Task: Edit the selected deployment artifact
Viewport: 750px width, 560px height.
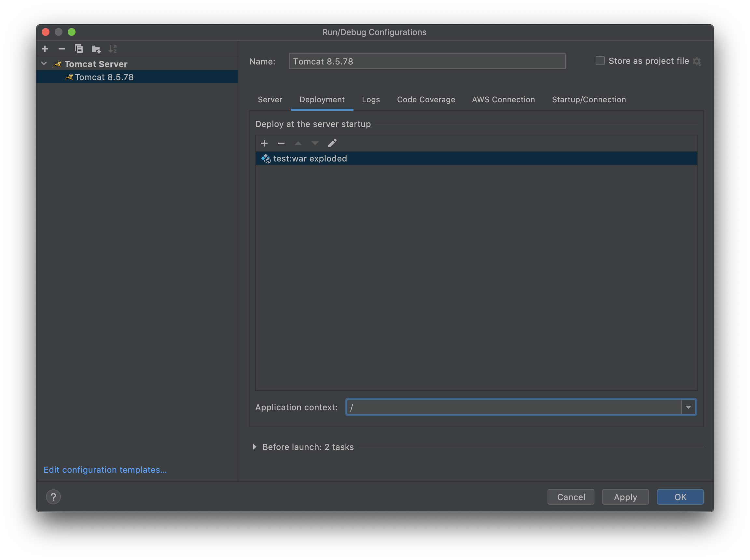Action: click(332, 143)
